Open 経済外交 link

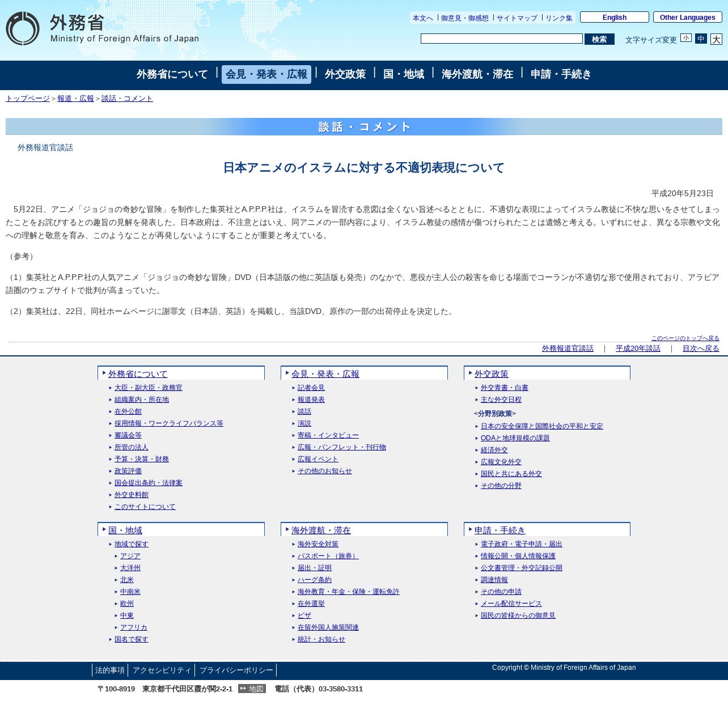coord(494,450)
